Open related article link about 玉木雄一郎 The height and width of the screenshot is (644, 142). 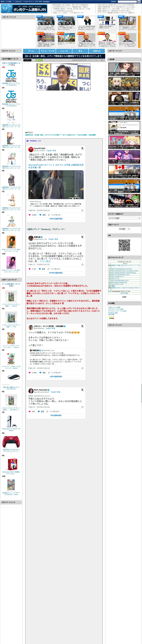click(61, 135)
